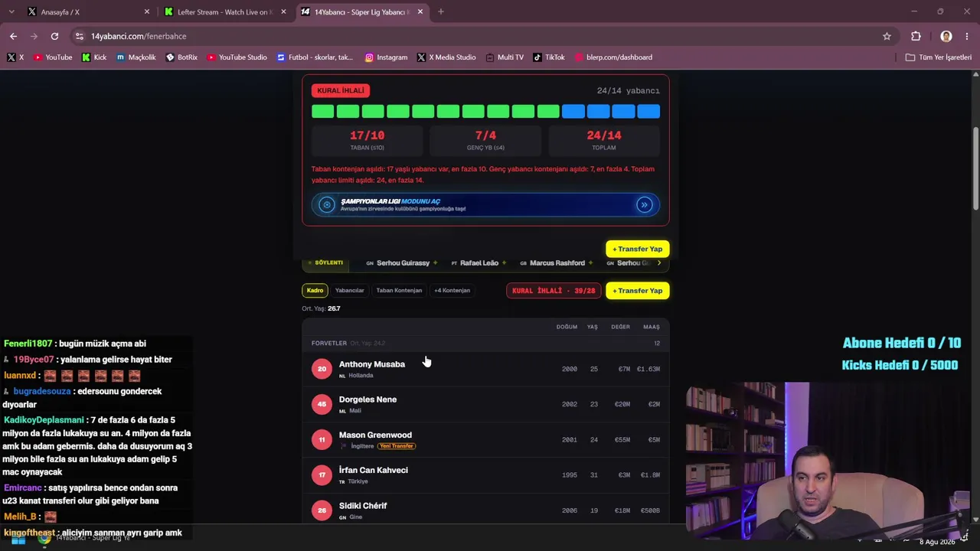Open the Sidiki Chérif player row
This screenshot has height=551, width=980.
tap(485, 508)
